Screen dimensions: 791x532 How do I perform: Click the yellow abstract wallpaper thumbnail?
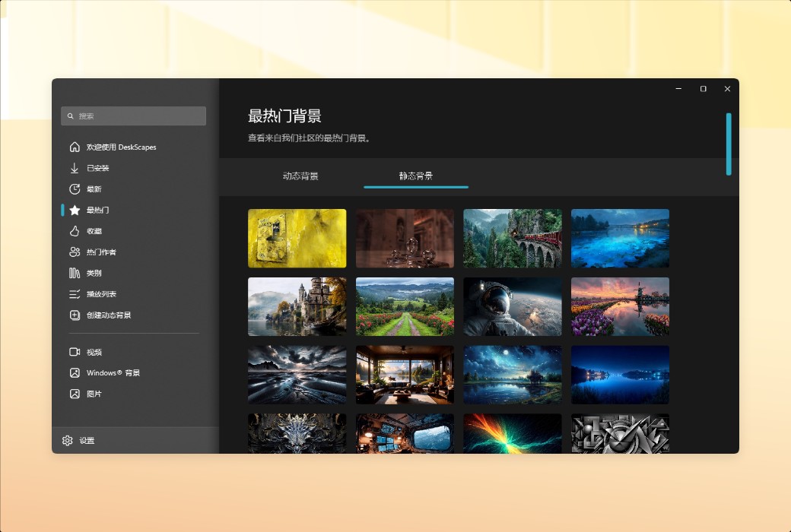click(x=297, y=238)
